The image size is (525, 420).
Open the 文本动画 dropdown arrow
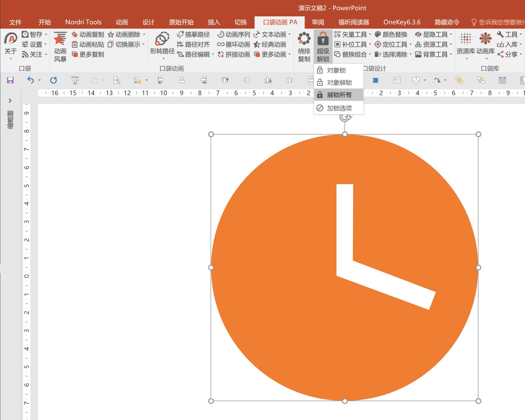[290, 34]
